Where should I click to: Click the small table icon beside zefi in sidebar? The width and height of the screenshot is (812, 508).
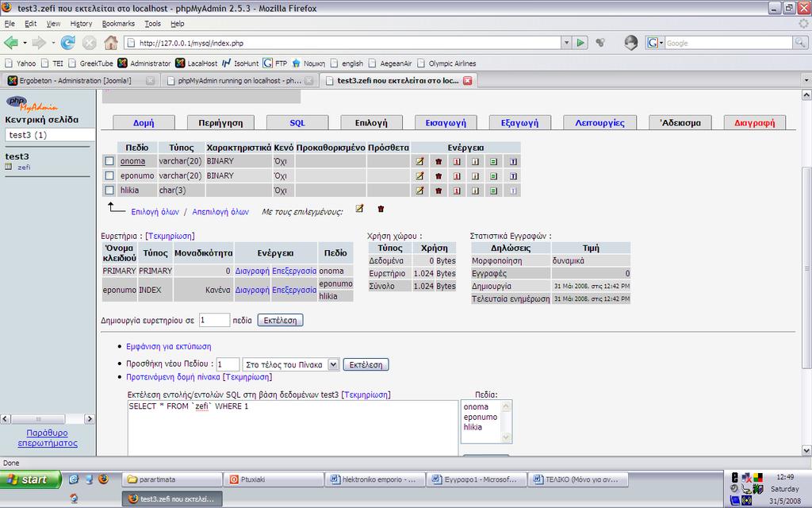tap(8, 167)
